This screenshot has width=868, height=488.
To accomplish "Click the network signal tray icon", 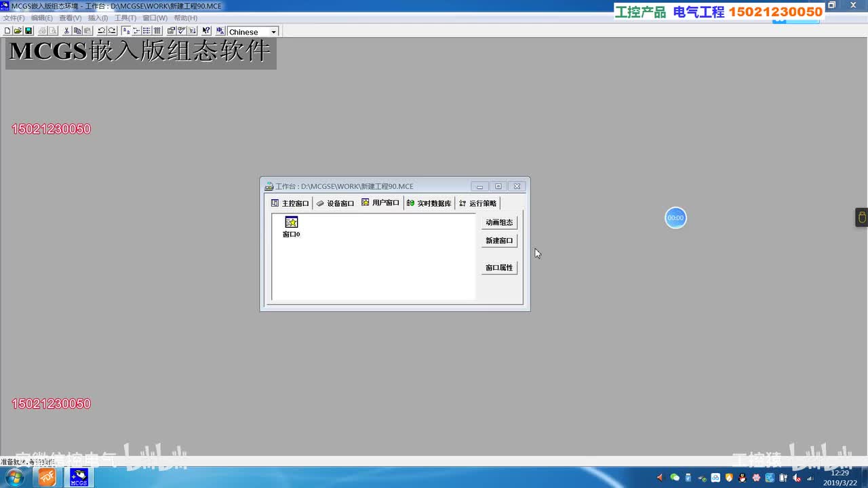I will [810, 478].
